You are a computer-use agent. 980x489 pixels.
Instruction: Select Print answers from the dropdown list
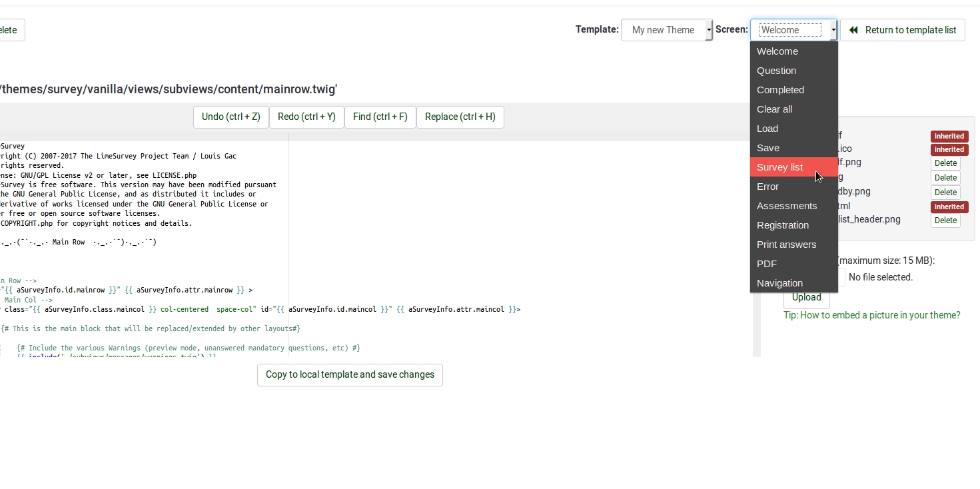tap(786, 244)
